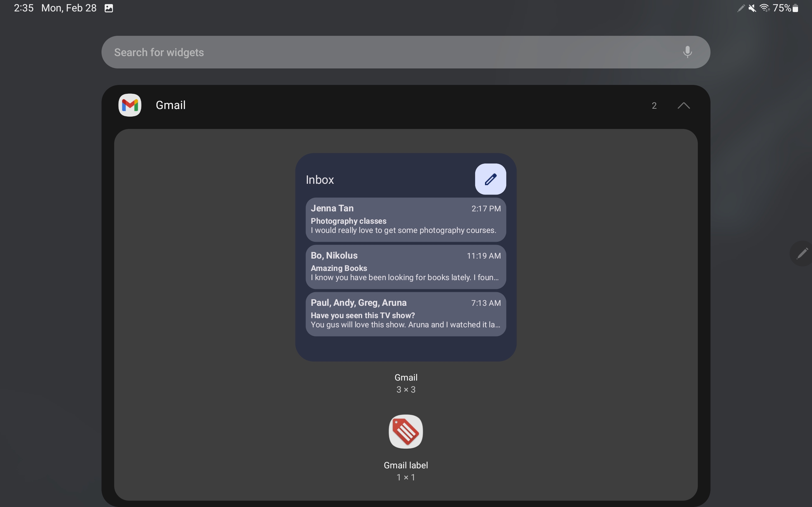The height and width of the screenshot is (507, 812).
Task: Collapse the Gmail widgets section
Action: (x=684, y=105)
